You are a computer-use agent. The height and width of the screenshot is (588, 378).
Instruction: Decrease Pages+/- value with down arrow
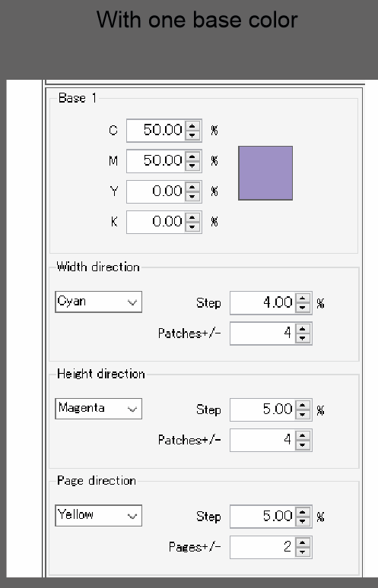click(303, 552)
